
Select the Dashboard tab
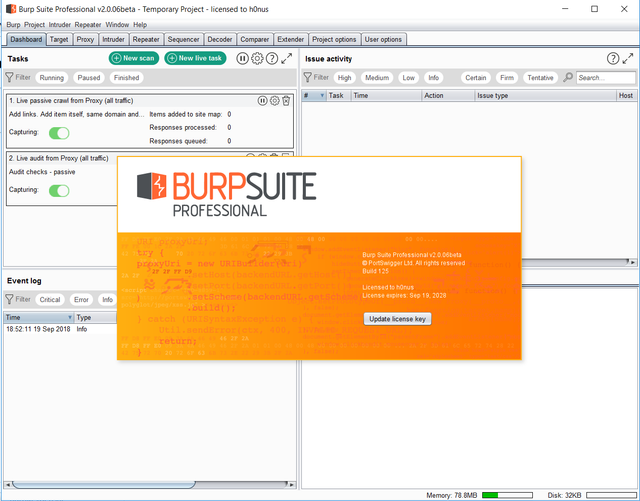click(x=26, y=39)
